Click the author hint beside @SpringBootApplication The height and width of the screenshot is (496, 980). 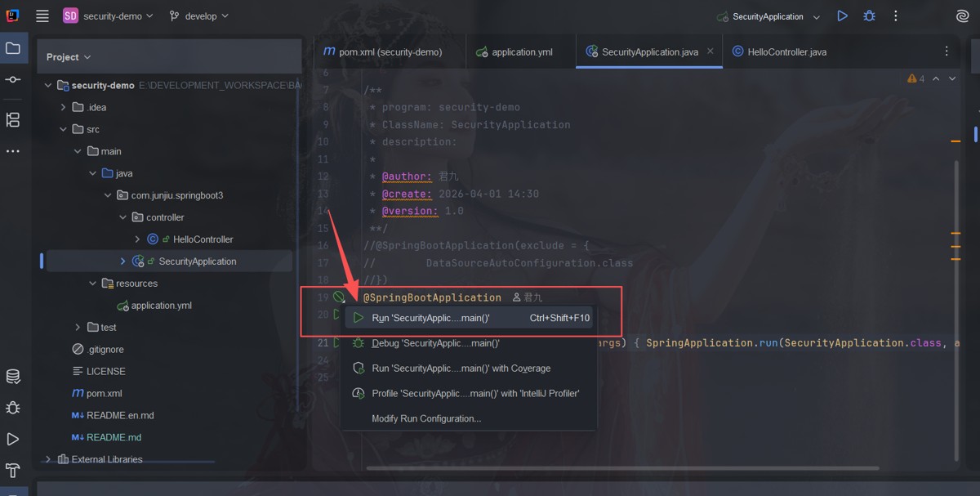click(528, 297)
